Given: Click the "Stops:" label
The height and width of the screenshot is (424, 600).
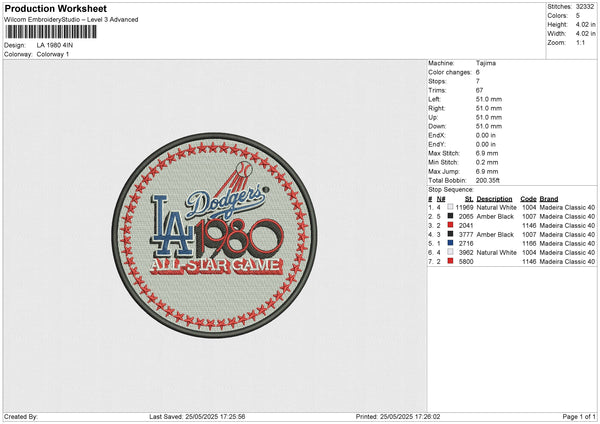Looking at the screenshot, I should 437,81.
